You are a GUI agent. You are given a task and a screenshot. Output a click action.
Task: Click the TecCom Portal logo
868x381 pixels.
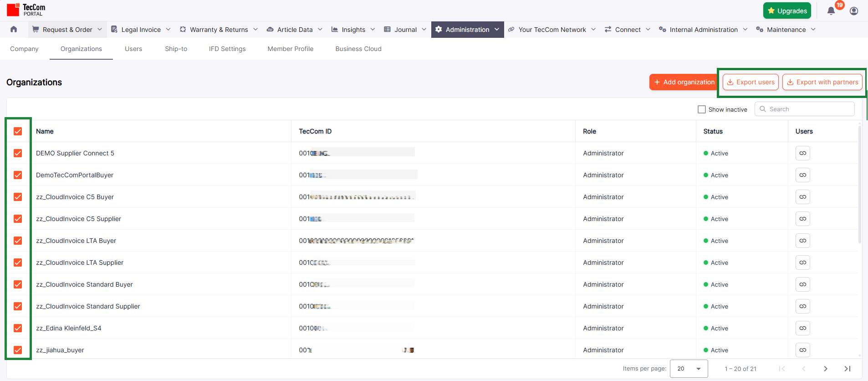[26, 10]
